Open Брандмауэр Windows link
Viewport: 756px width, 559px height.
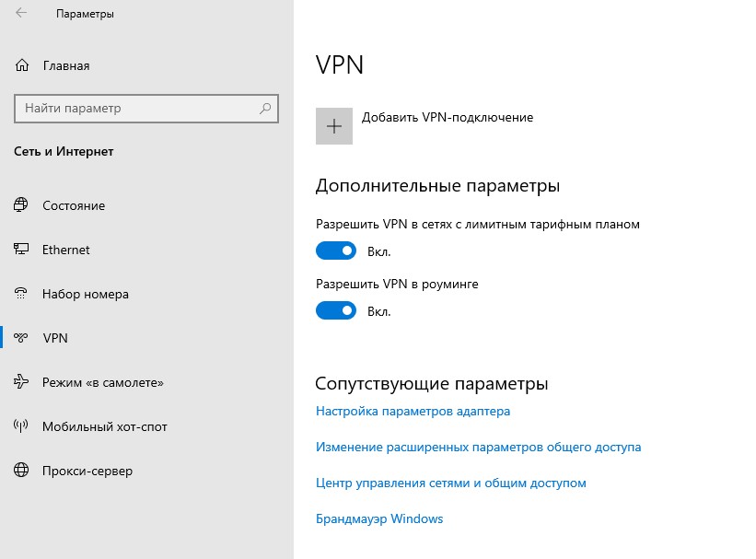[379, 519]
